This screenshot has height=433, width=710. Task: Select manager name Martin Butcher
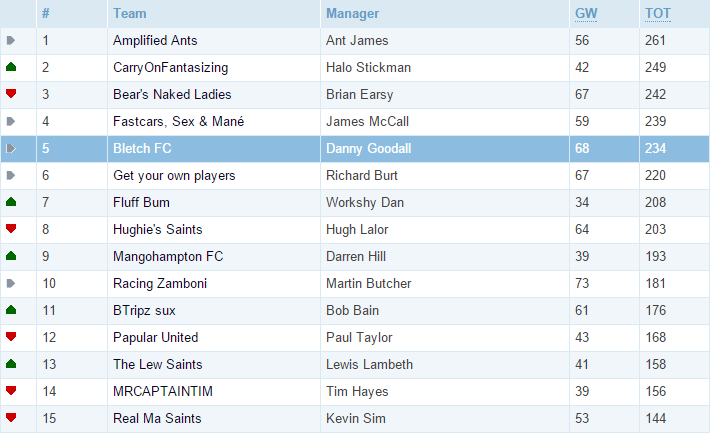369,283
